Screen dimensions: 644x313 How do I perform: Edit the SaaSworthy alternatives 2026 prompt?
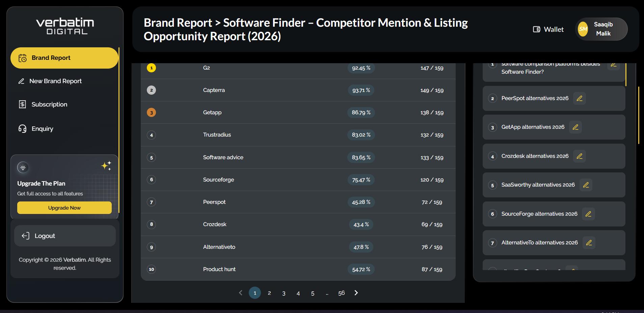tap(586, 185)
